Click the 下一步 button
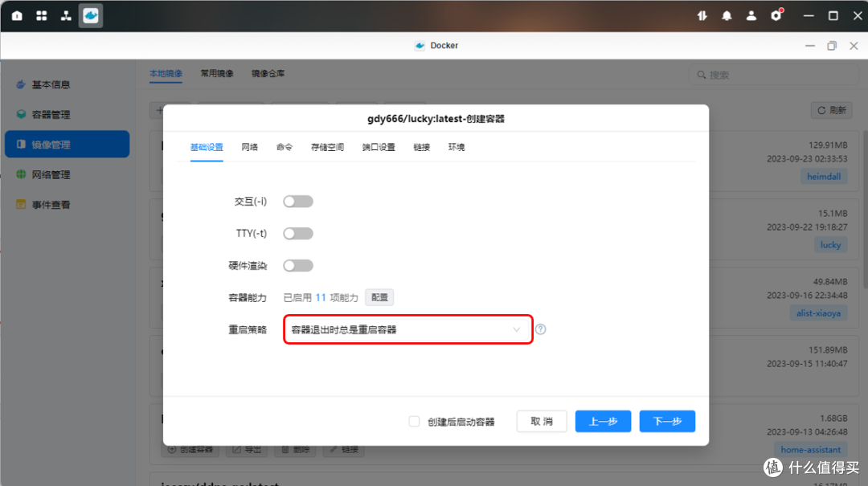 667,421
